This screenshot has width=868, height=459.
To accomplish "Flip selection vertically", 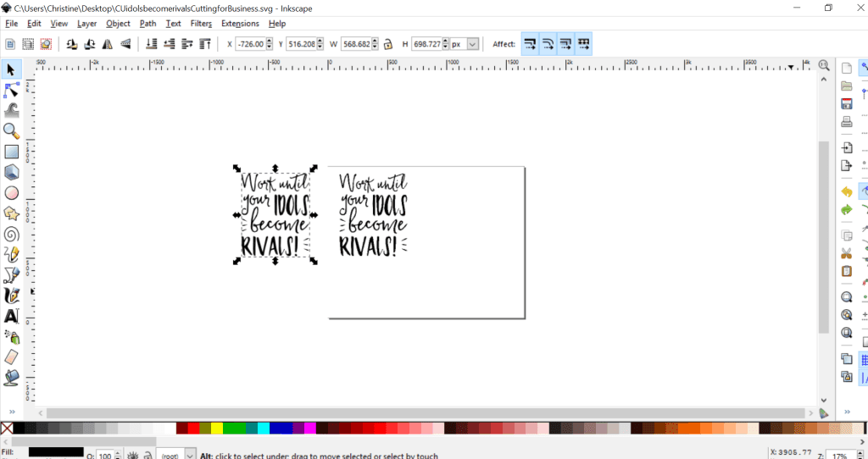I will click(x=125, y=44).
